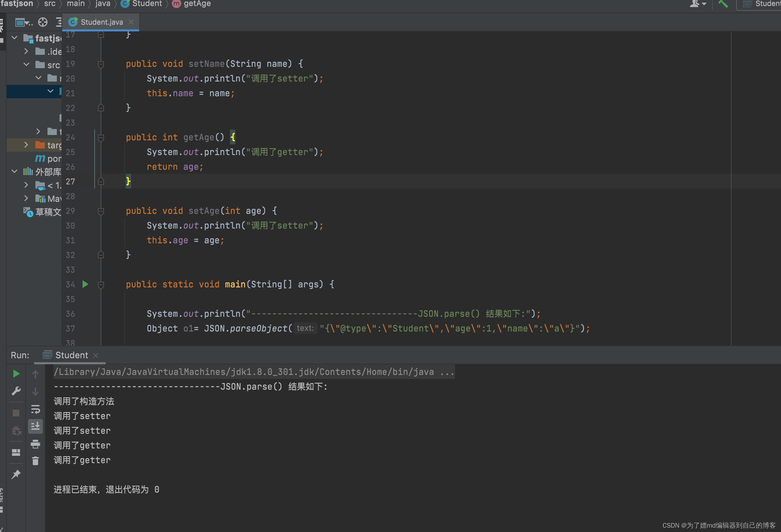Close the Student run tab
This screenshot has width=781, height=532.
95,355
